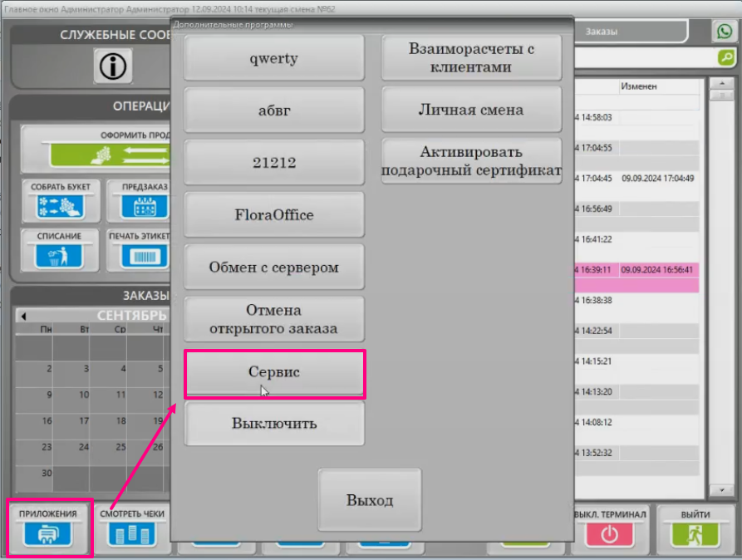Click the Выкл. терминал power tile
This screenshot has width=742, height=560.
click(610, 529)
